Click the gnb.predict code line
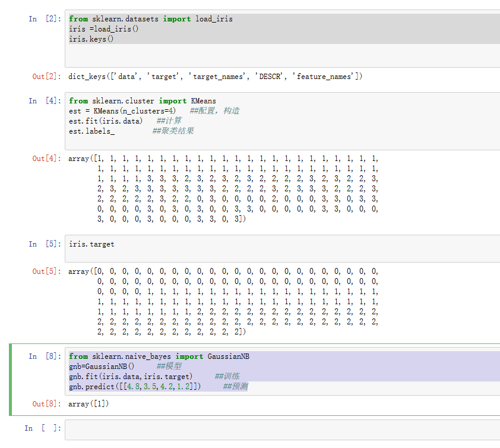The width and height of the screenshot is (500, 448). coord(134,387)
